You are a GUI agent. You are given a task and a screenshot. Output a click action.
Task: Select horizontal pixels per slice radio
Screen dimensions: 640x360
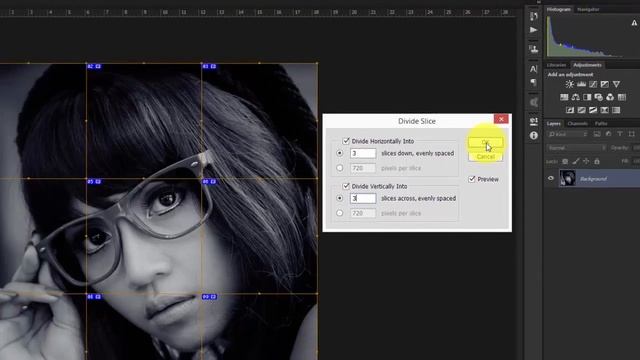click(340, 168)
